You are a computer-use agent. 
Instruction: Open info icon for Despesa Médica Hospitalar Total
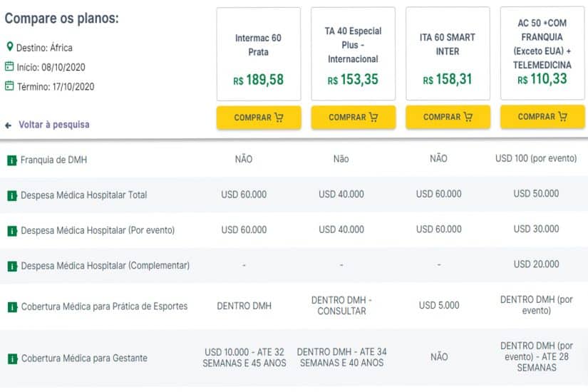pos(12,196)
